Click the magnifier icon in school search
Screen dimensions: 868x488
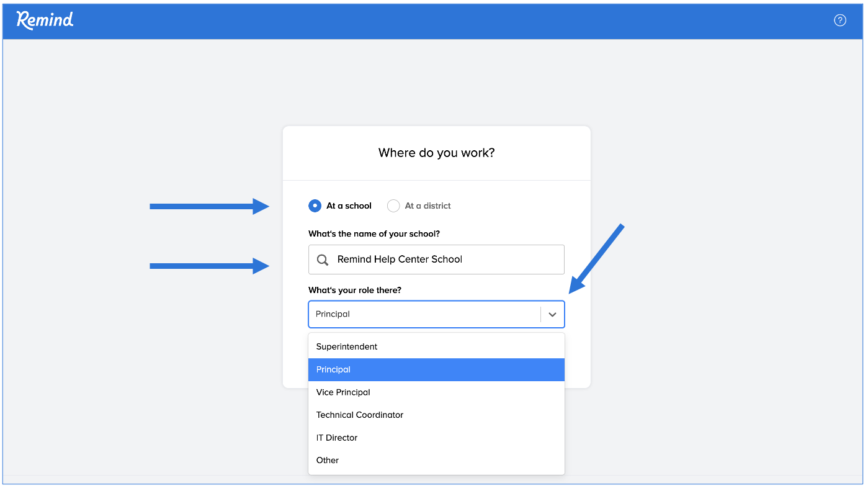[323, 260]
